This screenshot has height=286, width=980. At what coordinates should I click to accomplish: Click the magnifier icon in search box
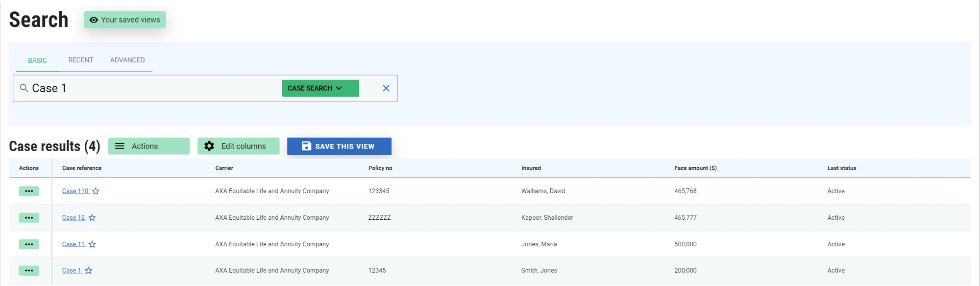click(x=24, y=88)
